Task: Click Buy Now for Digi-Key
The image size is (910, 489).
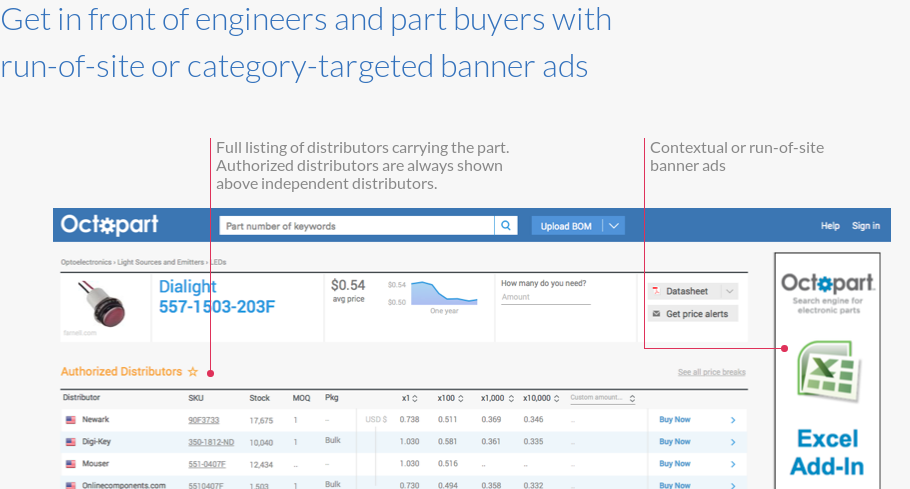Action: click(x=674, y=441)
